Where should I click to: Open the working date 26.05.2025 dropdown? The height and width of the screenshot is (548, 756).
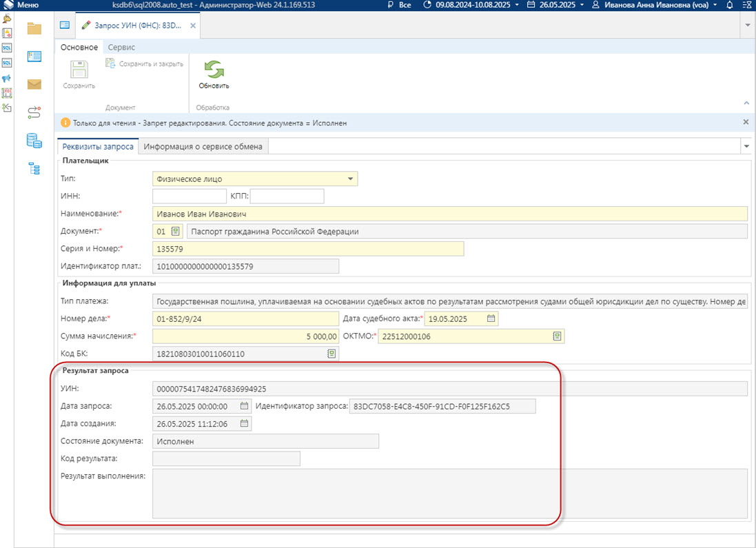coord(555,5)
